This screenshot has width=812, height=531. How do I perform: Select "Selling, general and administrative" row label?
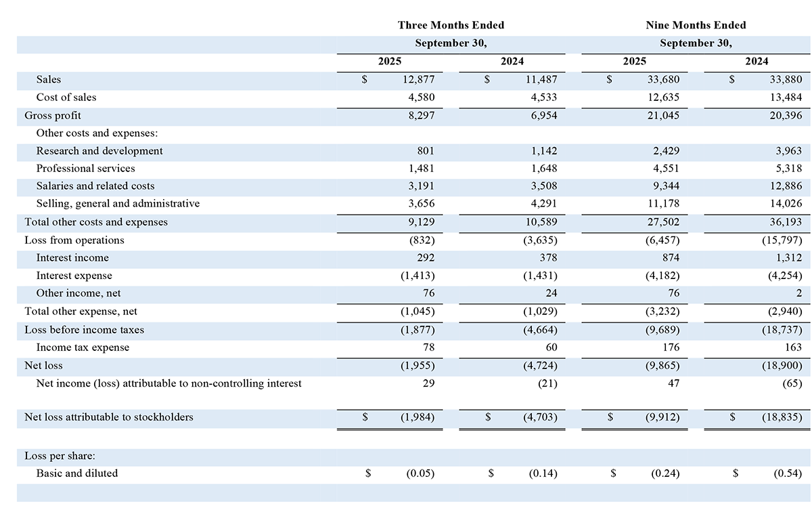tap(118, 204)
